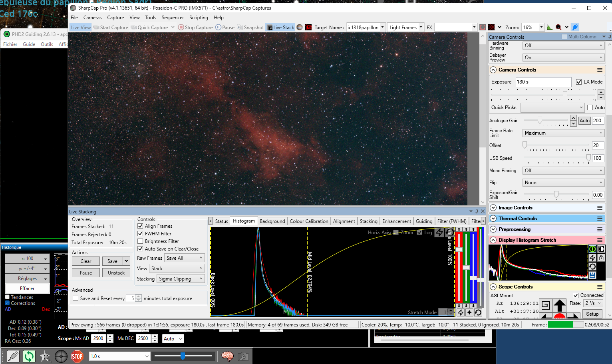Open the FX dropdown
Viewport: 612px width, 364px height.
coord(474,27)
